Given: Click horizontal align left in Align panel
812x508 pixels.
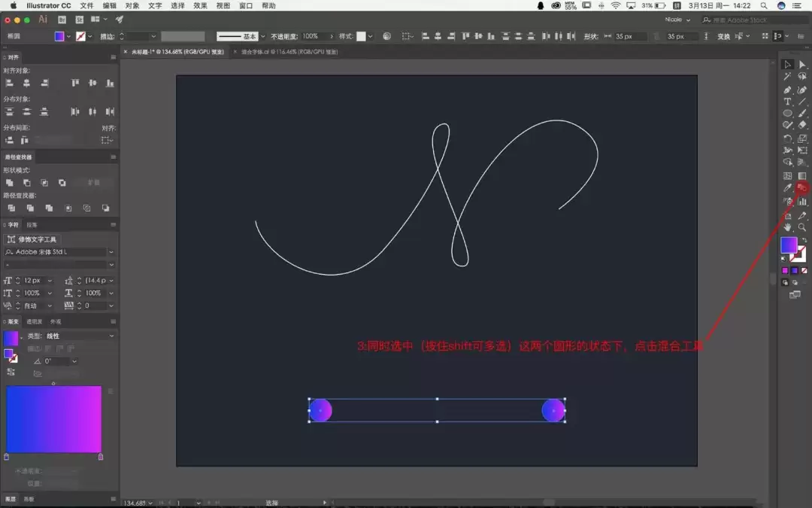Looking at the screenshot, I should [9, 83].
